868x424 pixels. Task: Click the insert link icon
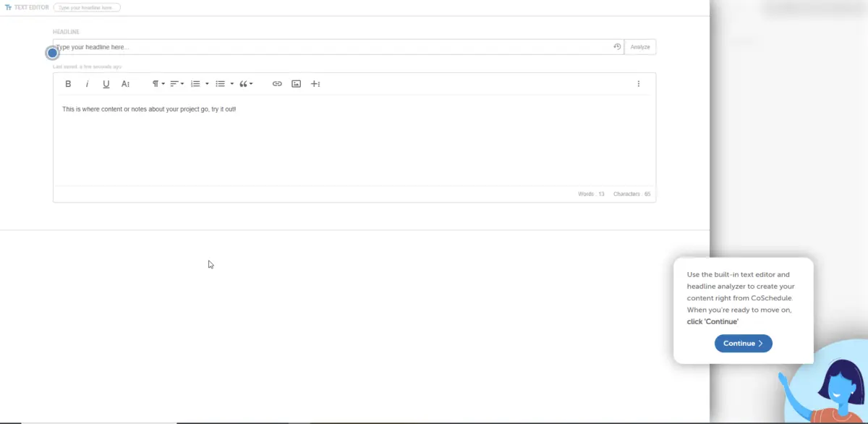[277, 84]
